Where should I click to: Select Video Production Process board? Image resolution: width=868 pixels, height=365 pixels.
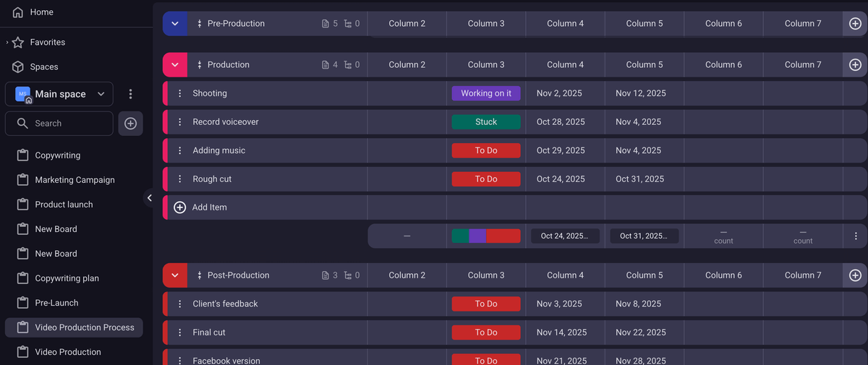tap(74, 327)
